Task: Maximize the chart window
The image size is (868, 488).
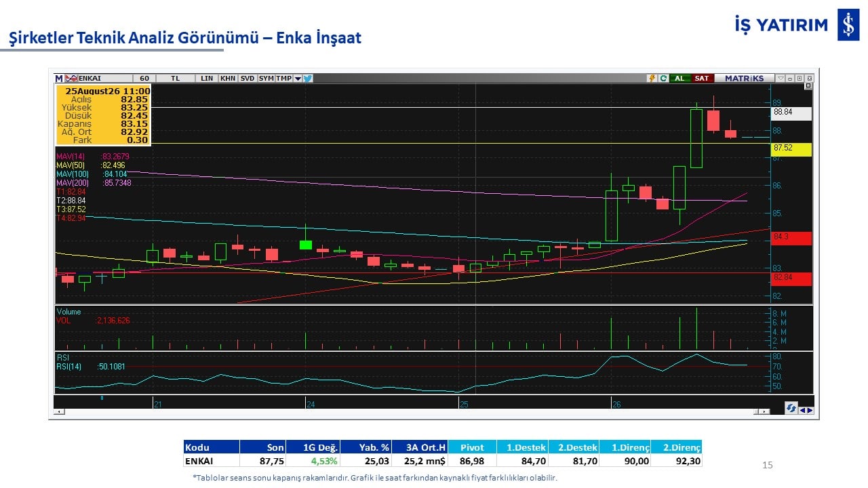Action: [799, 79]
